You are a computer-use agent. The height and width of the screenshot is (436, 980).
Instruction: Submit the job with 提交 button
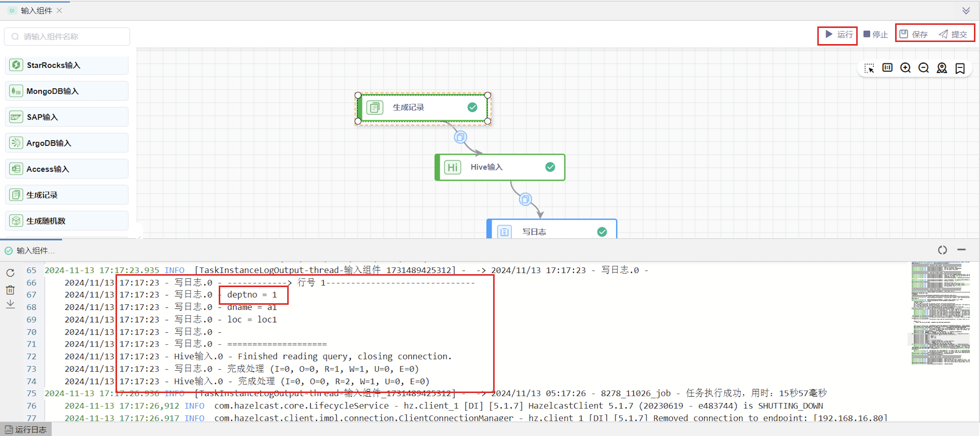click(953, 35)
